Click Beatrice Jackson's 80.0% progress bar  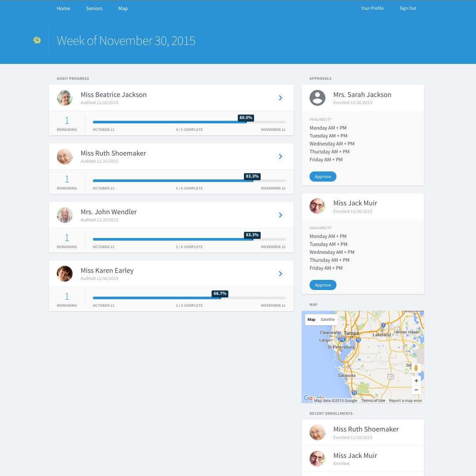[189, 122]
